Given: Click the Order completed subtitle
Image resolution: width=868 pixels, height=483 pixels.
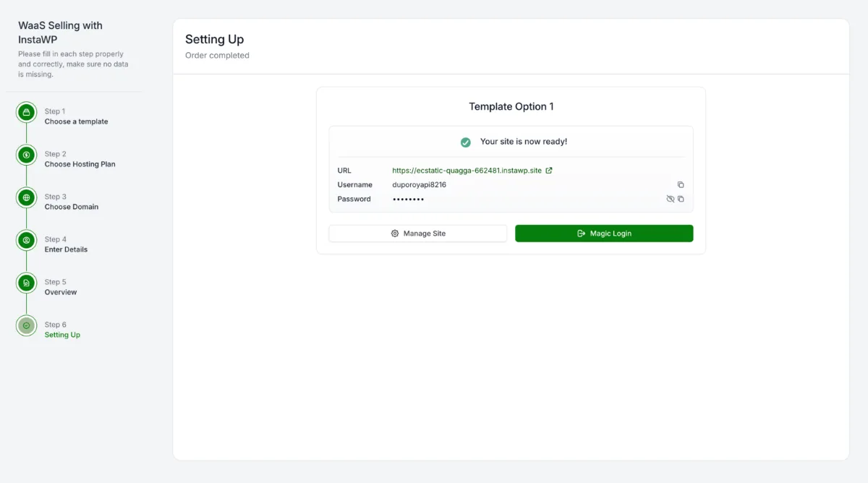Looking at the screenshot, I should (x=217, y=56).
